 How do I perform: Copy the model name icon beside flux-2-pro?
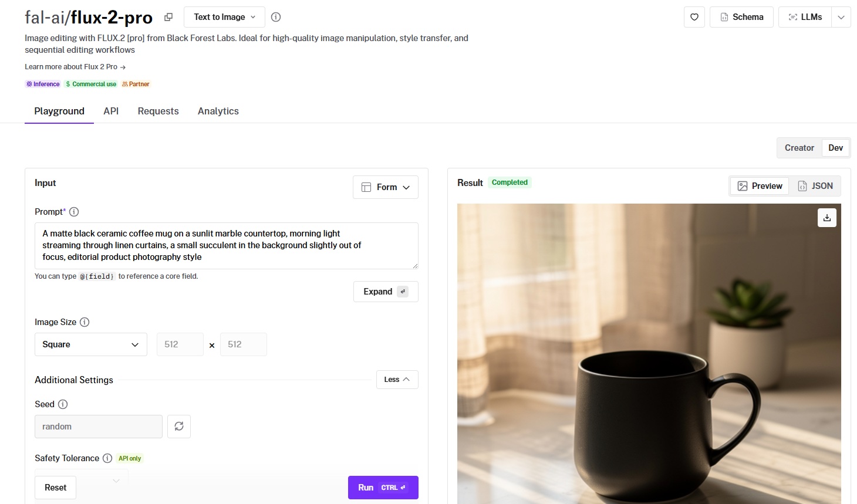coord(168,17)
